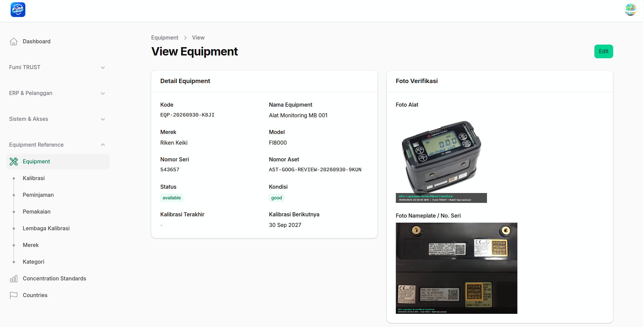The width and height of the screenshot is (644, 327).
Task: Click the Riken Keiki brand value
Action: [174, 143]
